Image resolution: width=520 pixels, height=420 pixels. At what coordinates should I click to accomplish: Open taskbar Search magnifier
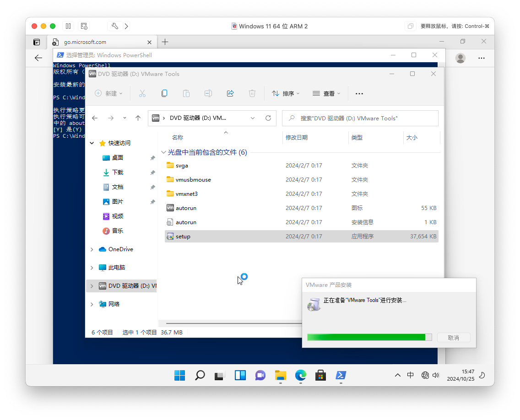(200, 375)
